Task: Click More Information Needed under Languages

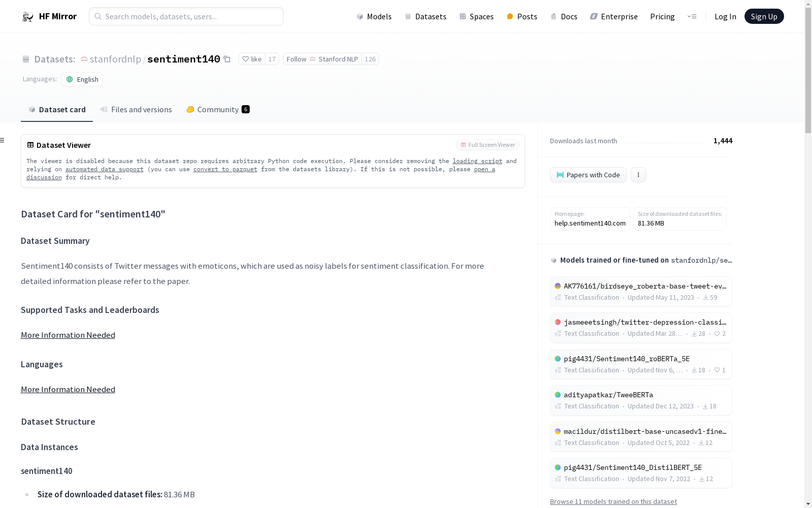Action: tap(68, 389)
